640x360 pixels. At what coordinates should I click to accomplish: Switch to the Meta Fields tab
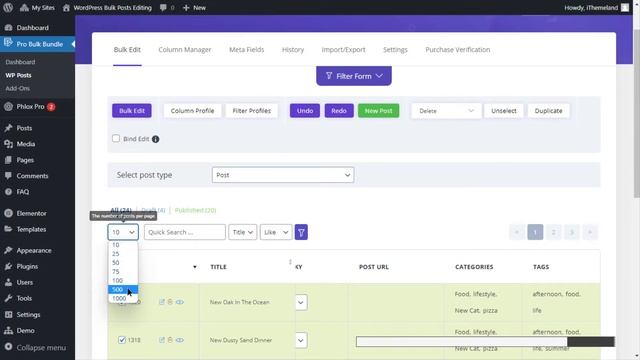(247, 50)
